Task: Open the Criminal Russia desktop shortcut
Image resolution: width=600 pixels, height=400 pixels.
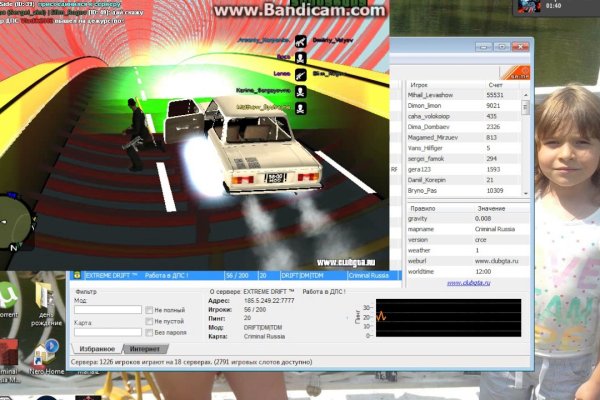Action: click(x=8, y=361)
